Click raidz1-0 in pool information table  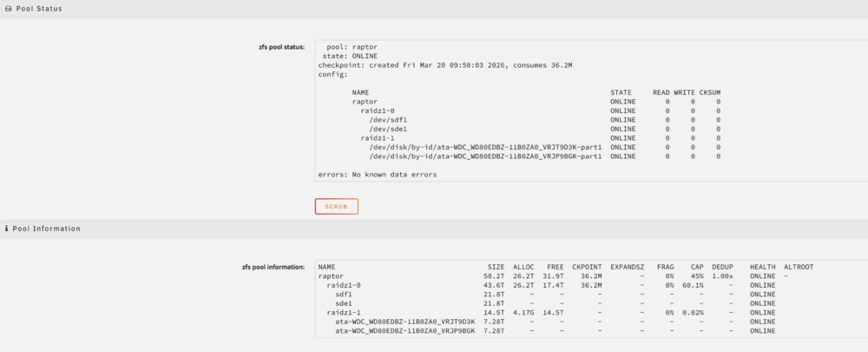click(344, 285)
